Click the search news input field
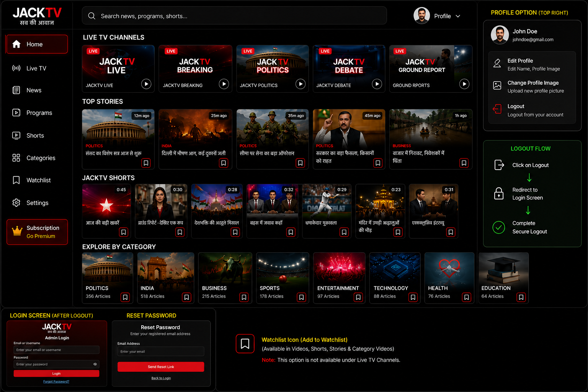Viewport: 588px width, 392px height. tap(234, 16)
